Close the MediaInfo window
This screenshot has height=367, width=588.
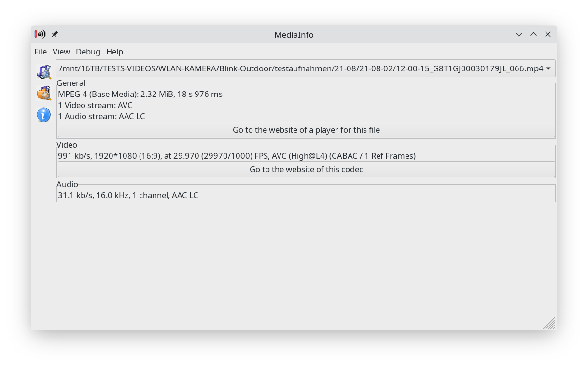click(x=548, y=34)
